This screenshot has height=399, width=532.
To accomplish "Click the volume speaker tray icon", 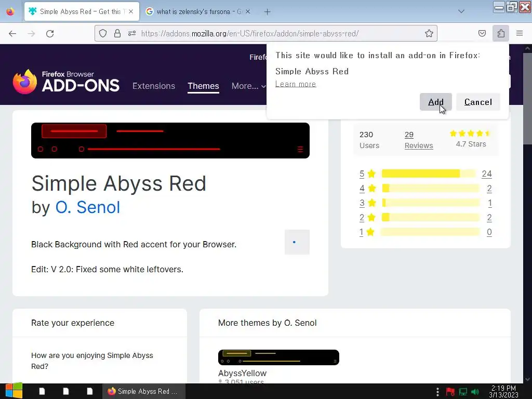I will [x=475, y=392].
